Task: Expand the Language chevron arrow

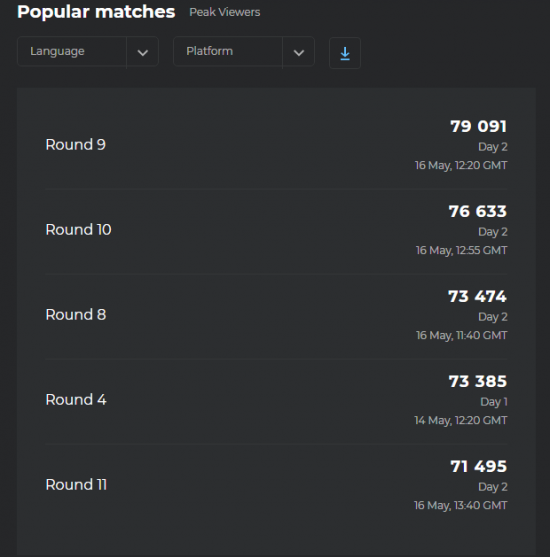Action: [142, 53]
